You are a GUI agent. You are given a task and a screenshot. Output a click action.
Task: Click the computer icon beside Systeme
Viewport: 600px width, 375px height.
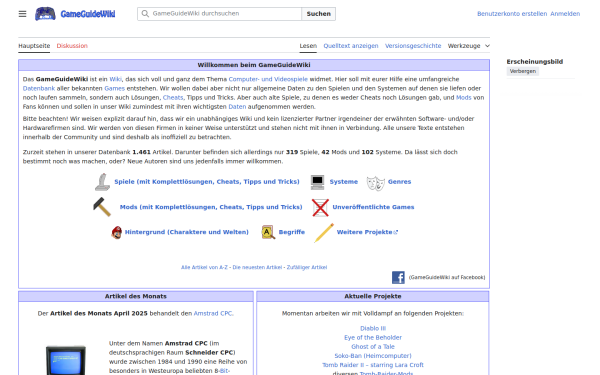tap(317, 182)
